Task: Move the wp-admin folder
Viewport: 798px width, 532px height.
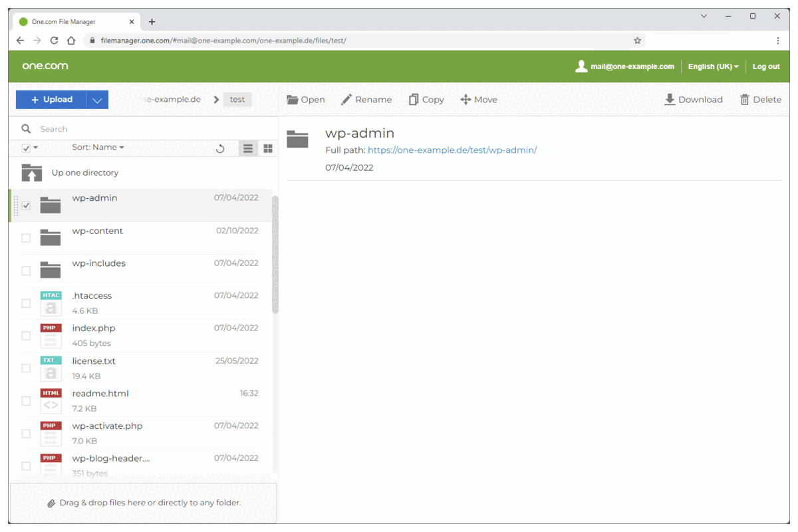Action: coord(478,99)
